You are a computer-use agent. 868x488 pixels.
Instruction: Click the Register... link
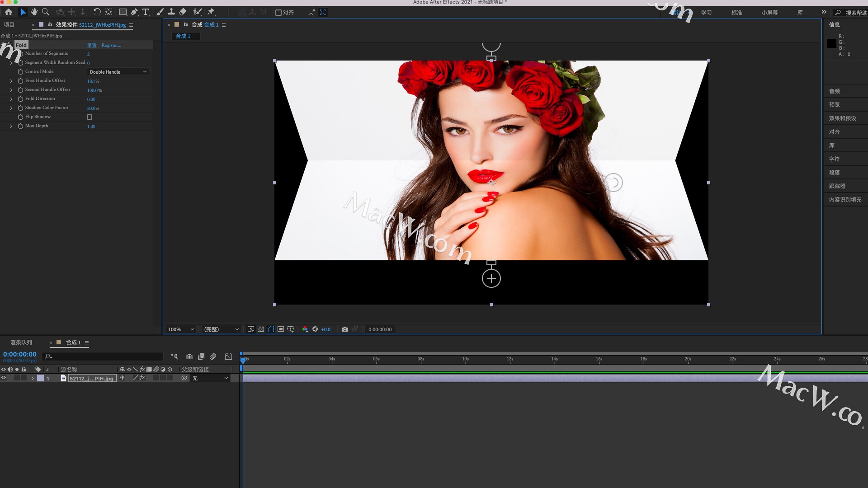point(111,45)
